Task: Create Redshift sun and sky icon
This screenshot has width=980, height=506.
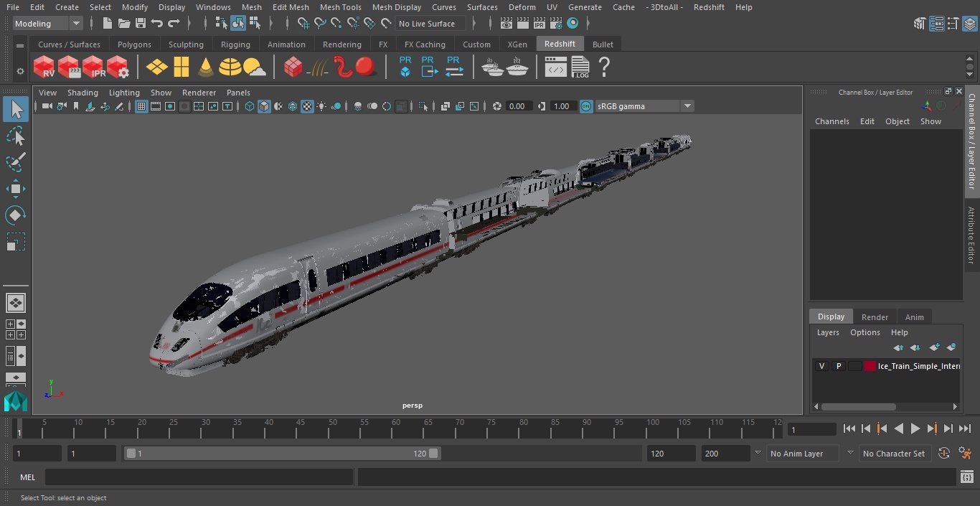Action: 255,67
